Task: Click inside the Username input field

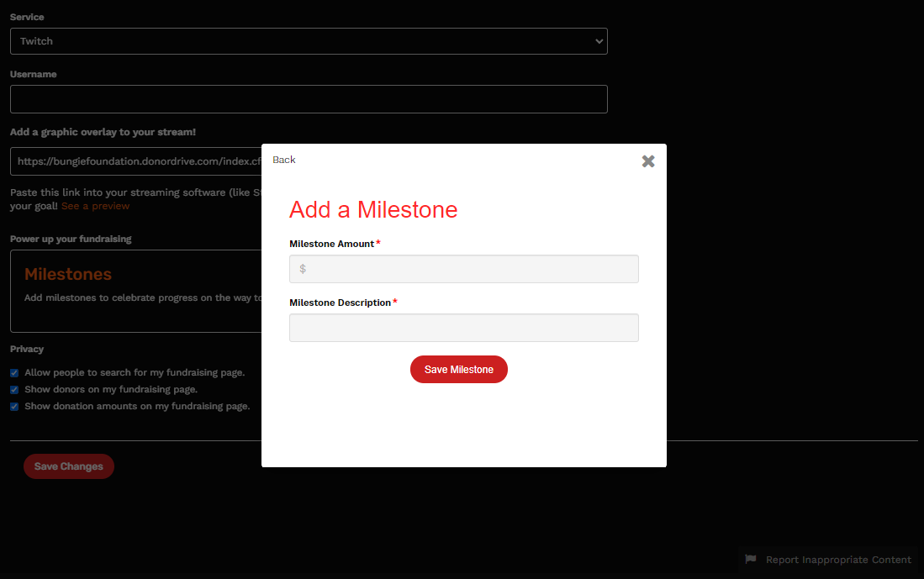Action: pos(309,98)
